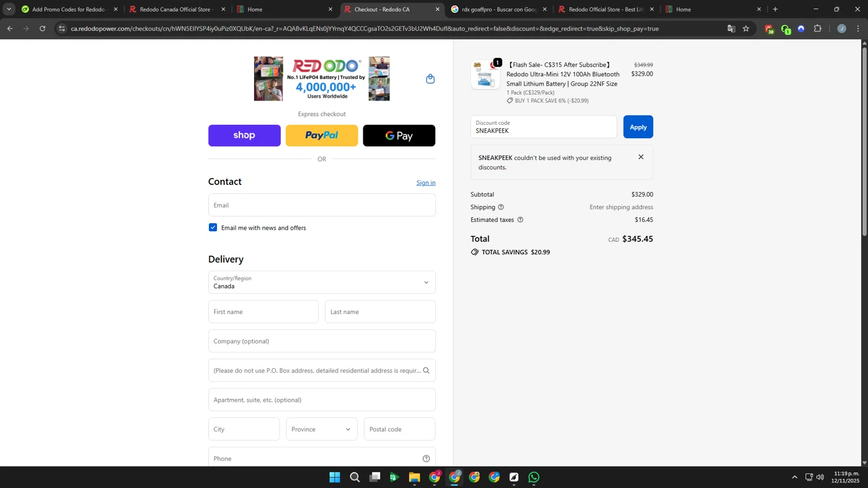Click the City input field
The image size is (868, 488).
click(244, 429)
